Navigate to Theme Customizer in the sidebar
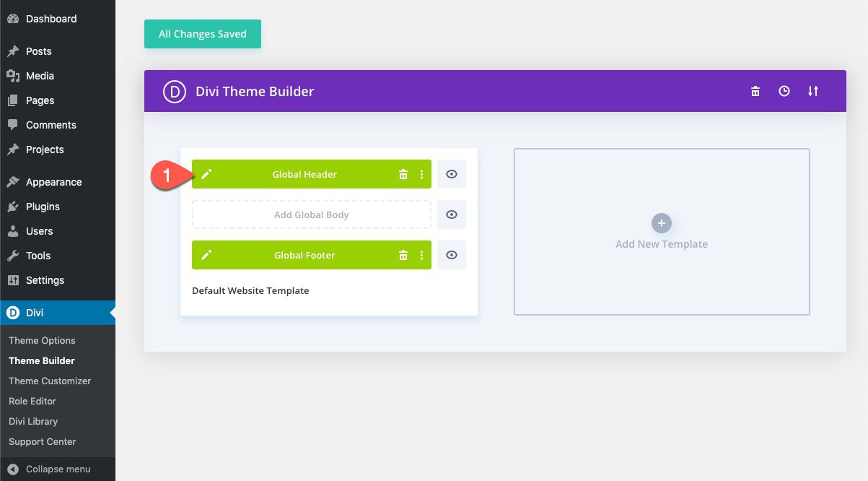 click(x=50, y=381)
